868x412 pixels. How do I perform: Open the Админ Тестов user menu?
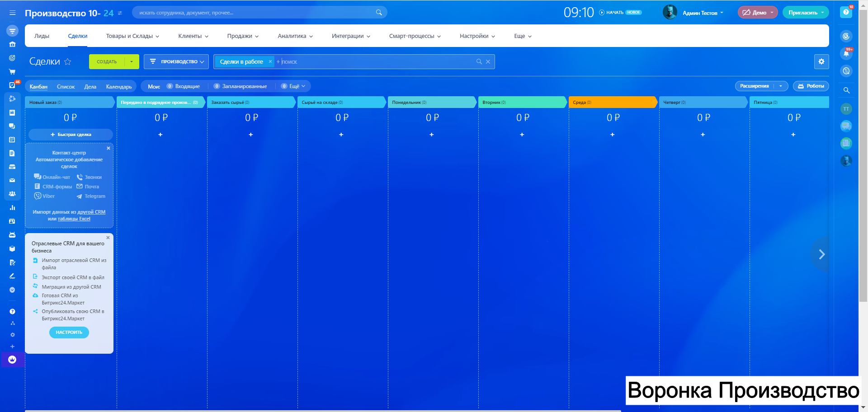tap(703, 13)
